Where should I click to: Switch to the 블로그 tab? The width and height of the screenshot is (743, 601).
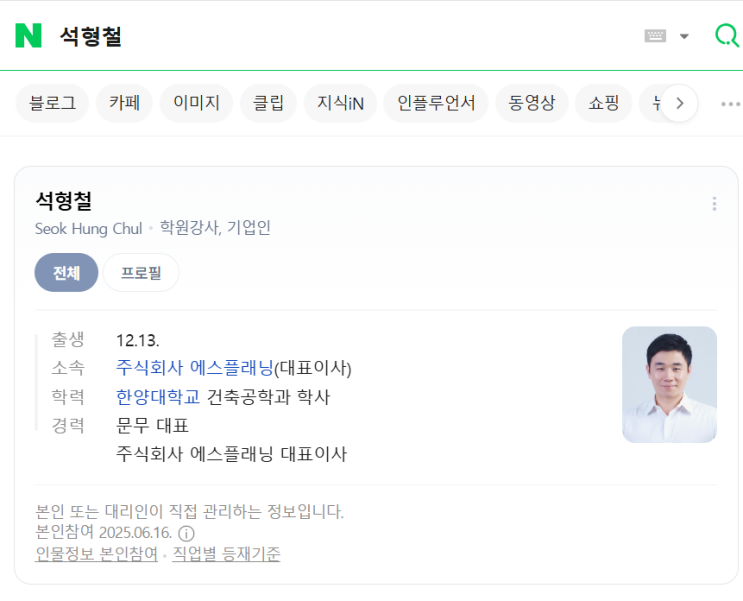pyautogui.click(x=52, y=103)
